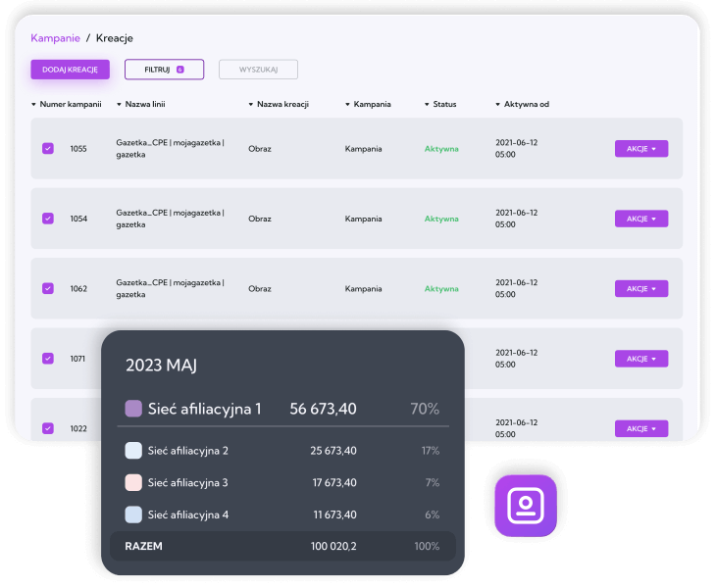This screenshot has height=588, width=716.
Task: Click sort arrow beside Numer kampanii
Action: (x=33, y=104)
